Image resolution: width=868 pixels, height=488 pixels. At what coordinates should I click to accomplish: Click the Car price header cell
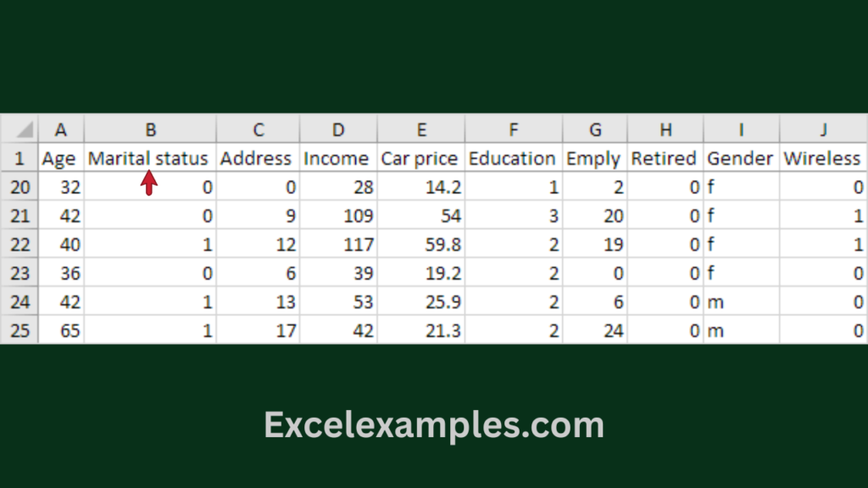click(x=420, y=158)
